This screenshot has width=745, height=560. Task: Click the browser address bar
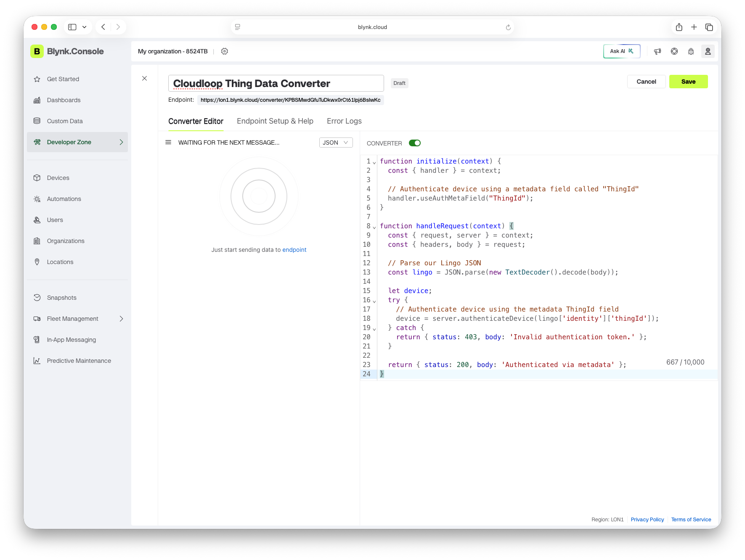[372, 27]
